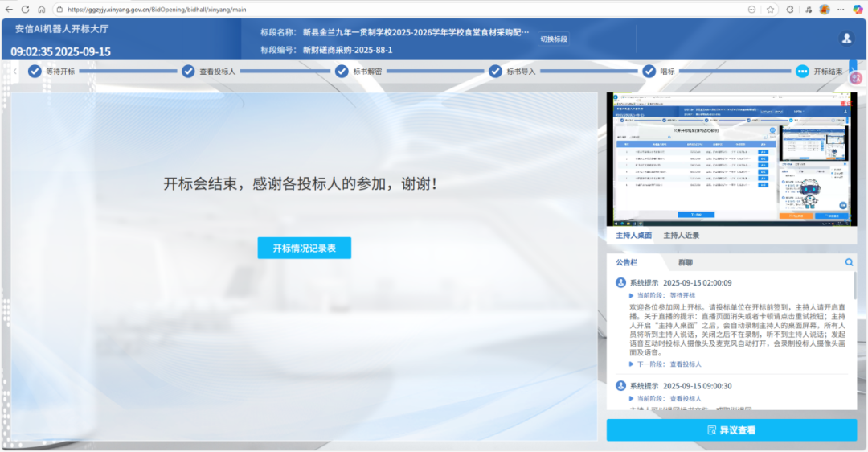
Task: Click the reader mode icon in address bar
Action: click(751, 10)
